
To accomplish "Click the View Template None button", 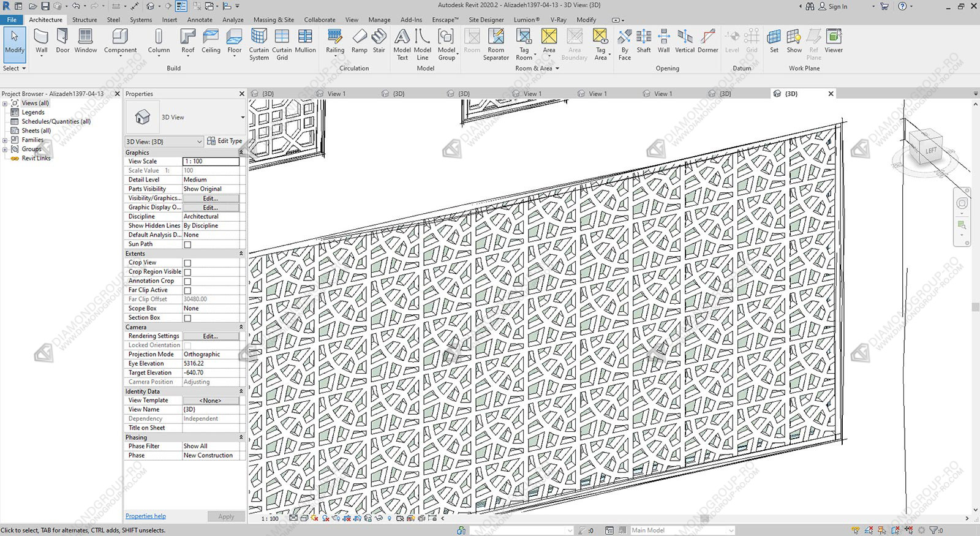I will tap(211, 401).
